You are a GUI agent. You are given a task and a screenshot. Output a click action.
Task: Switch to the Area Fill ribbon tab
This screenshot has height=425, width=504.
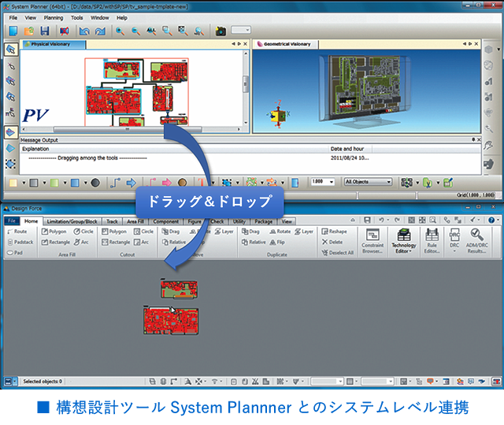[x=136, y=221]
